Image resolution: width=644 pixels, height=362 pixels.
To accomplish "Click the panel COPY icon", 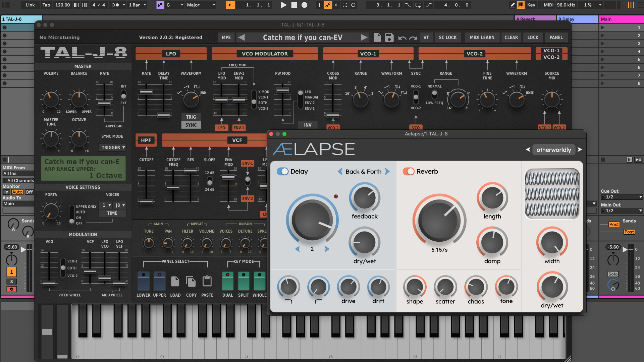I will 191,282.
